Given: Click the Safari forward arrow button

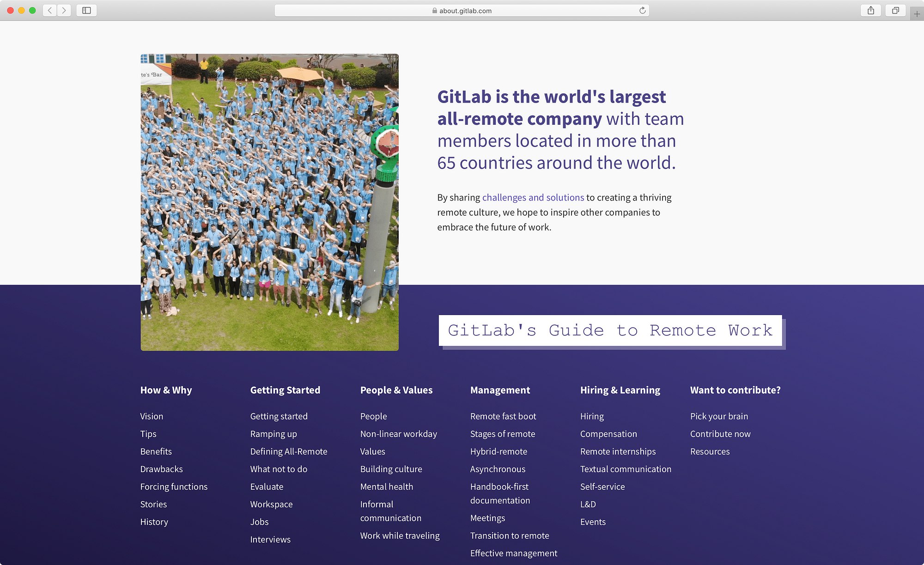Looking at the screenshot, I should [64, 10].
